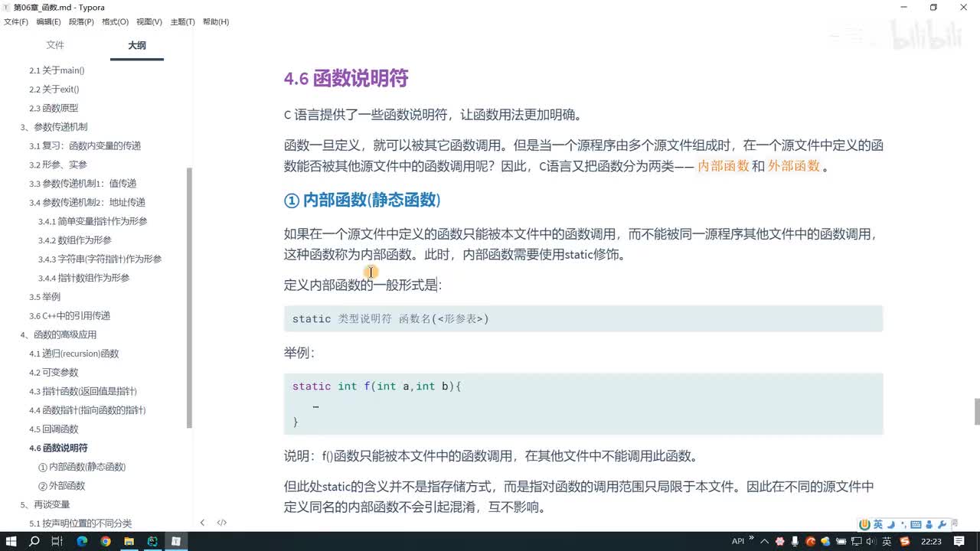Open the 文件(F) menu

[x=16, y=21]
